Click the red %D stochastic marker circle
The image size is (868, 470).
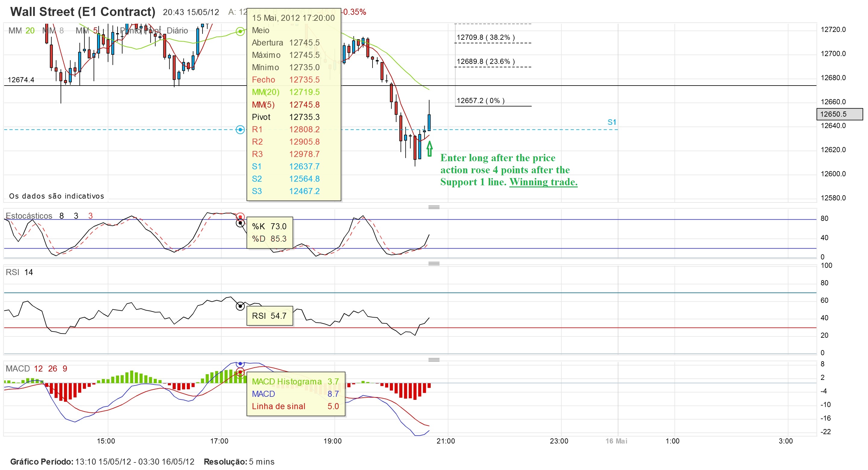(240, 217)
